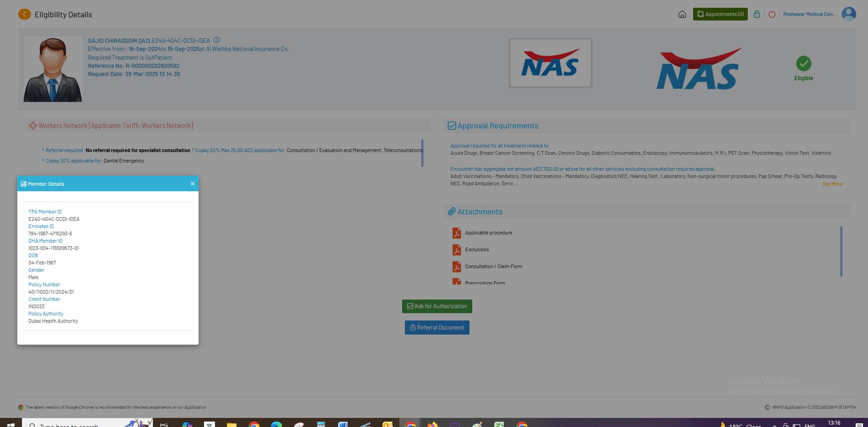Click the DOB value 04-Feb-1987
The image size is (868, 427).
[x=42, y=263]
